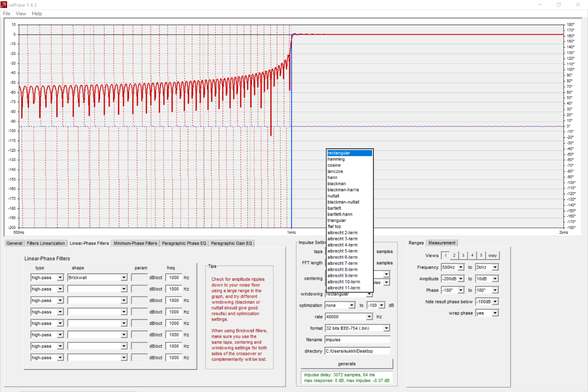Image resolution: width=588 pixels, height=392 pixels.
Task: Select blackman-harris from the windowing list
Action: (343, 190)
